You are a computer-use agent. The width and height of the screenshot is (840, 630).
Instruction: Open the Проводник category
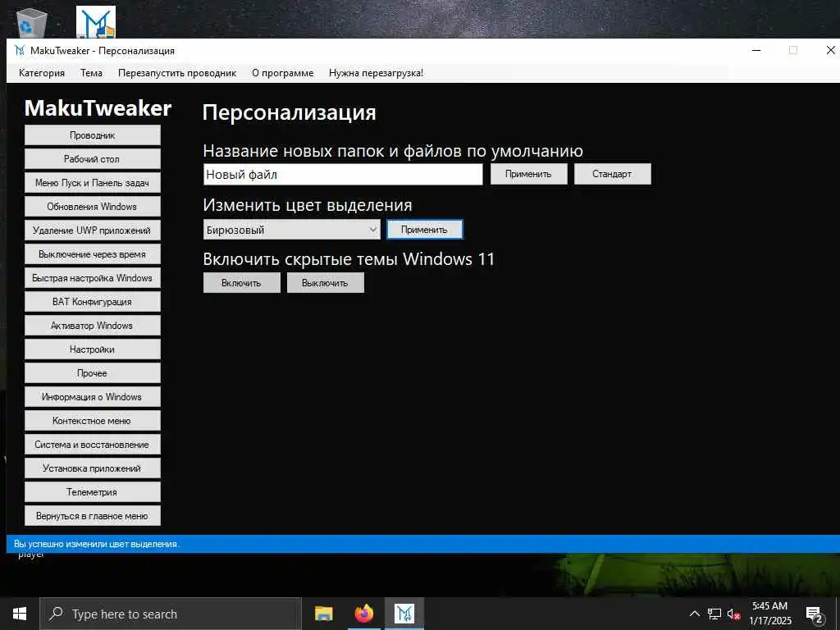click(92, 135)
